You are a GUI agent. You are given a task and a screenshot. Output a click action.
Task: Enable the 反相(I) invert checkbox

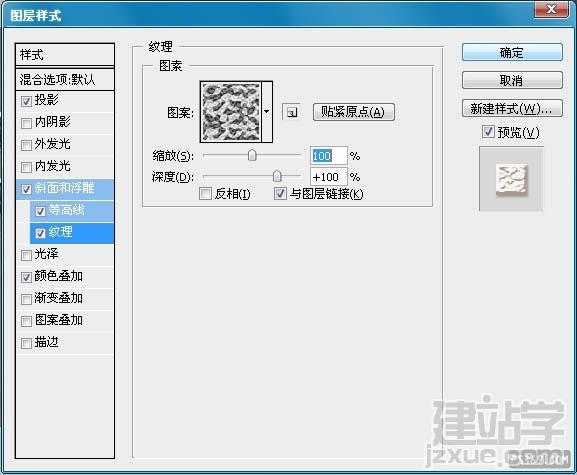click(x=205, y=193)
